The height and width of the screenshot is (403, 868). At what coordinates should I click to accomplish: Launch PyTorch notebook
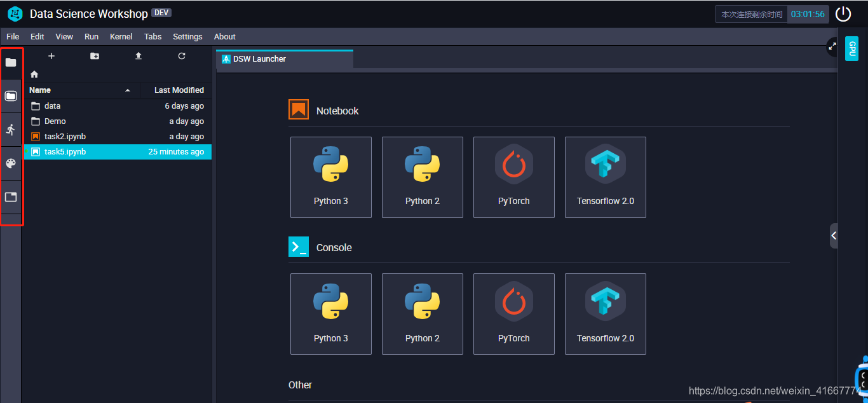(514, 177)
